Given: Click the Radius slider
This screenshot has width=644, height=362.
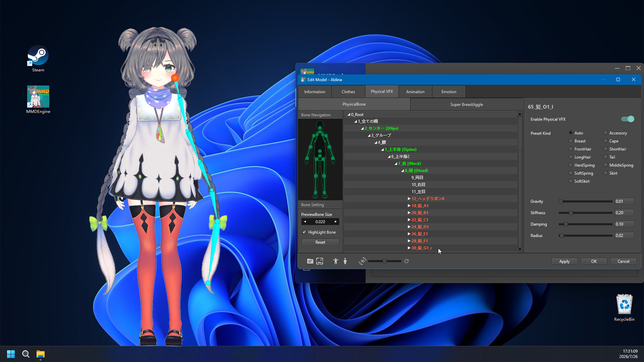Looking at the screenshot, I should (585, 236).
